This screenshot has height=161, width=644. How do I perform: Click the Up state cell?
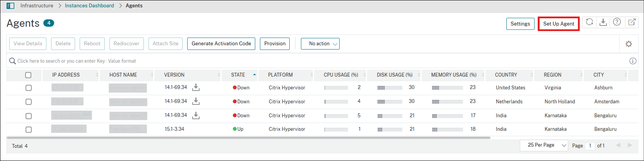click(238, 129)
